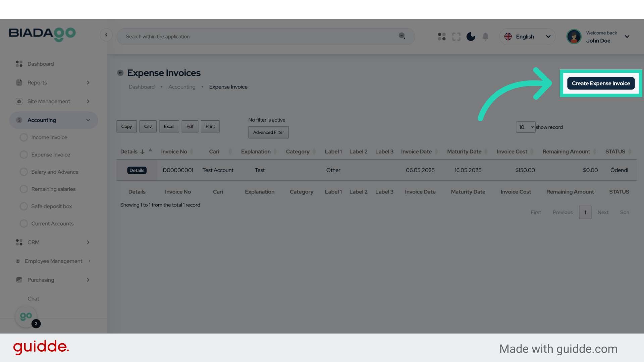Open the apps grid icon near the search bar

point(441,37)
